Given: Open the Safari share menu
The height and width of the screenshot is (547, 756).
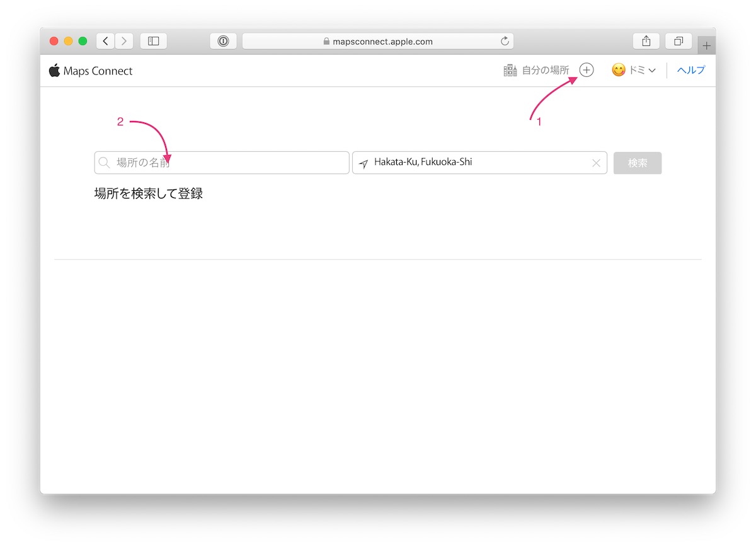Looking at the screenshot, I should [x=646, y=41].
